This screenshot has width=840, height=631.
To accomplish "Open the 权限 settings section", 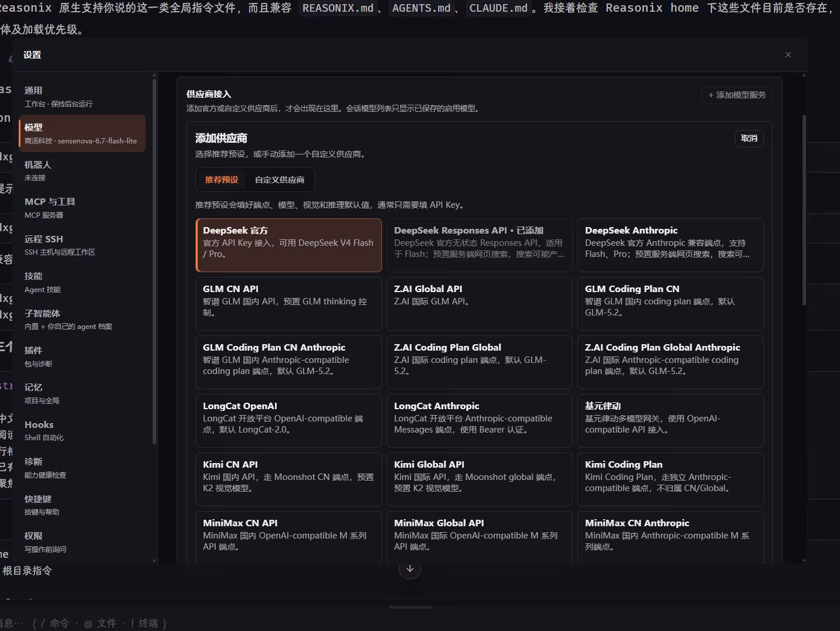I will 82,542.
